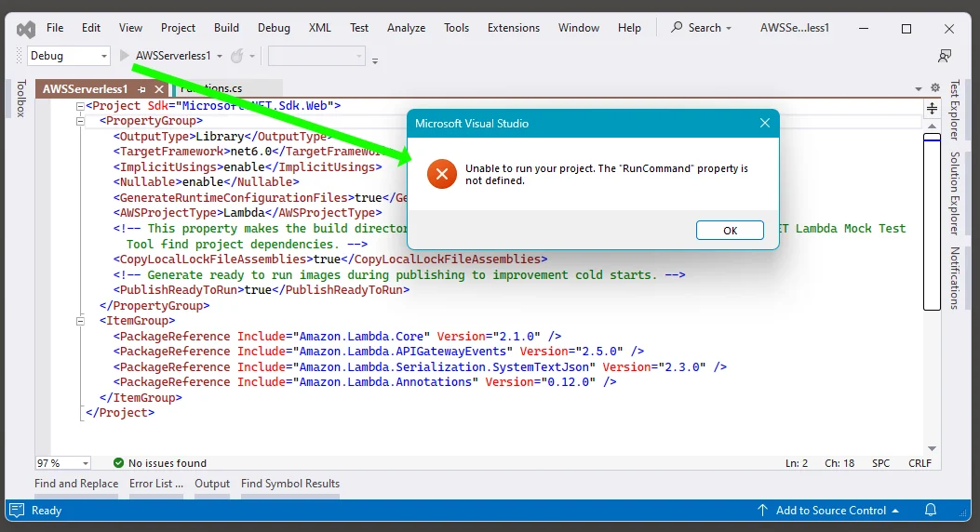
Task: Open the editor settings gear icon
Action: [935, 88]
